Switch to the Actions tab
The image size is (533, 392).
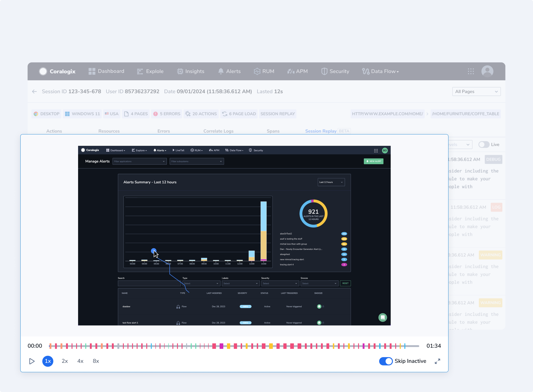(x=54, y=131)
